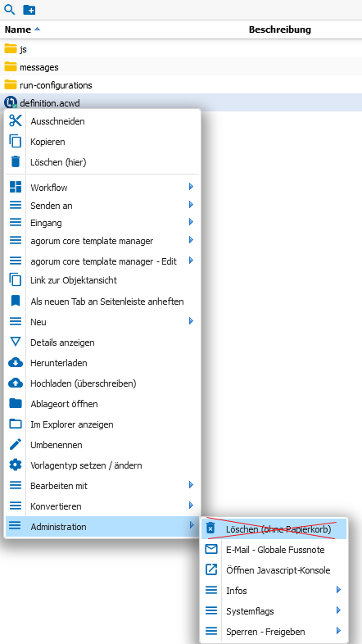This screenshot has height=644, width=362.
Task: Click the gear icon for Vorlagentyp setzen
Action: tap(16, 465)
